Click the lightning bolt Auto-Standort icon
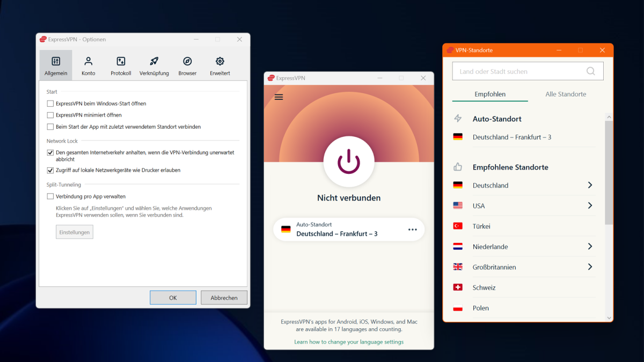This screenshot has height=362, width=644. coord(458,119)
